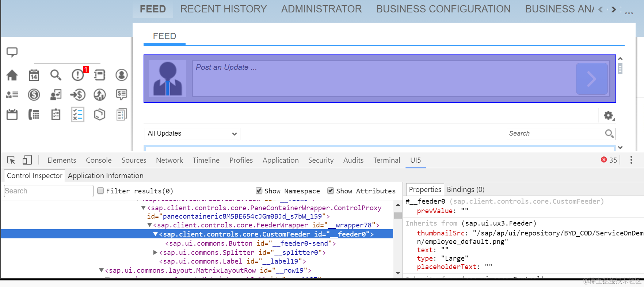Open the blank calendar icon
The height and width of the screenshot is (287, 644).
(12, 114)
